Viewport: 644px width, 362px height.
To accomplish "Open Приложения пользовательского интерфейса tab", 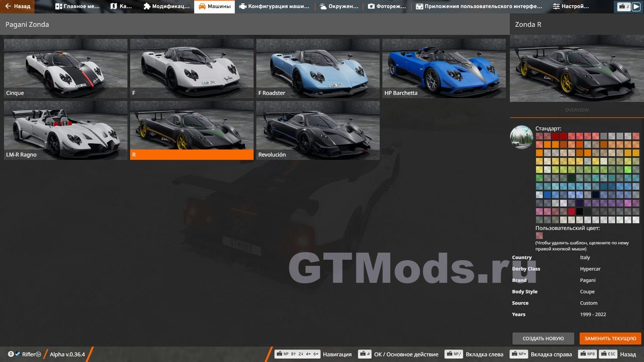I will 479,7.
